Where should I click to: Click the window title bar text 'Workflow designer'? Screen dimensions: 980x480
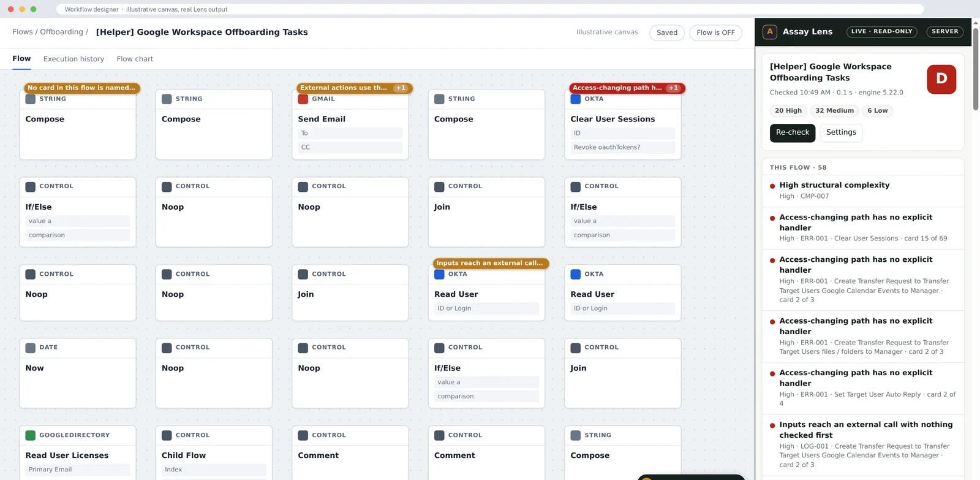tap(92, 9)
